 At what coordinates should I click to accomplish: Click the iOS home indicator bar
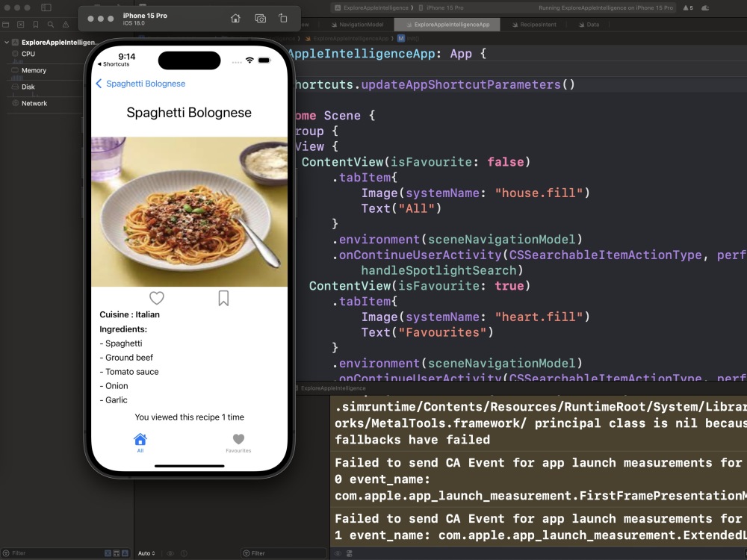click(x=189, y=466)
